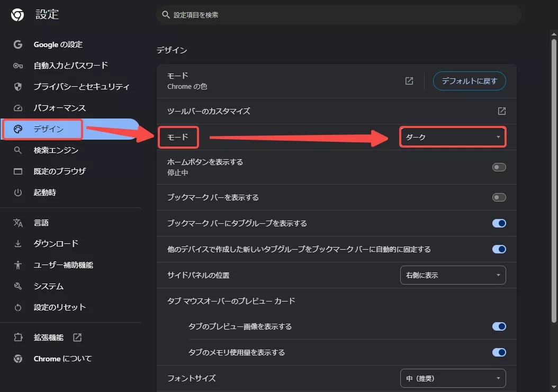558x392 pixels.
Task: Click the システム wrench icon in sidebar
Action: [17, 286]
